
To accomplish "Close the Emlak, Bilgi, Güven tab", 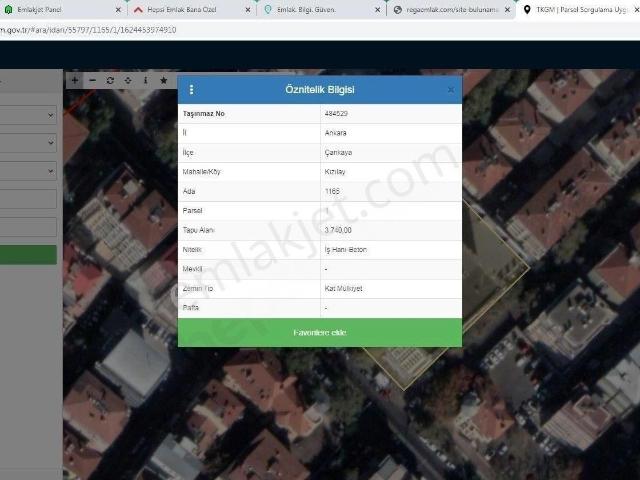I will coord(377,9).
